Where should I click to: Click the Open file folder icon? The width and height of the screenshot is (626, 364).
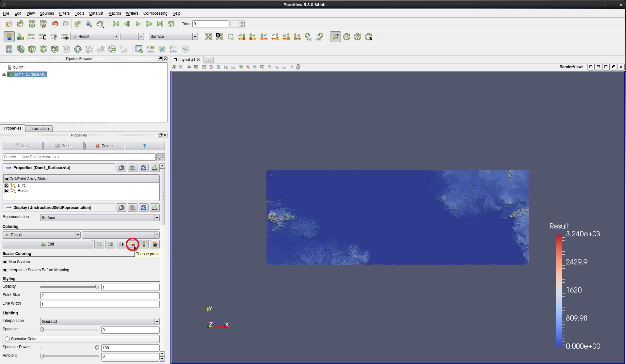(9, 24)
